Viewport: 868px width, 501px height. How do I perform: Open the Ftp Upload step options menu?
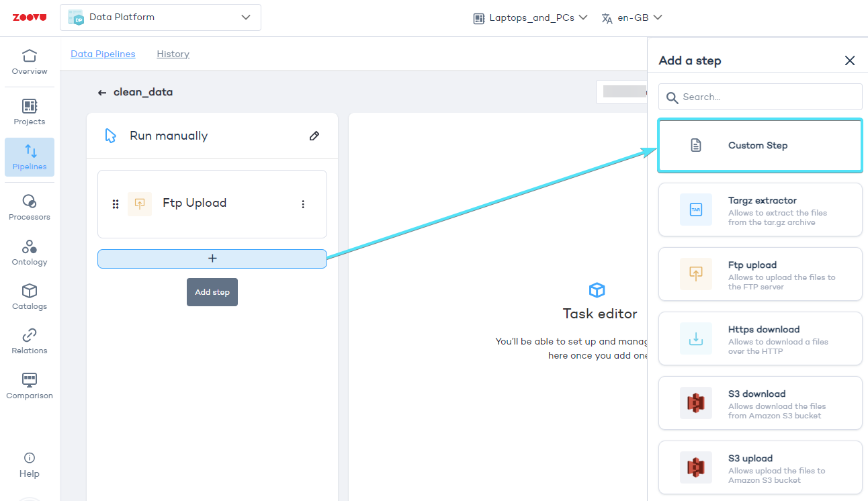pyautogui.click(x=303, y=204)
